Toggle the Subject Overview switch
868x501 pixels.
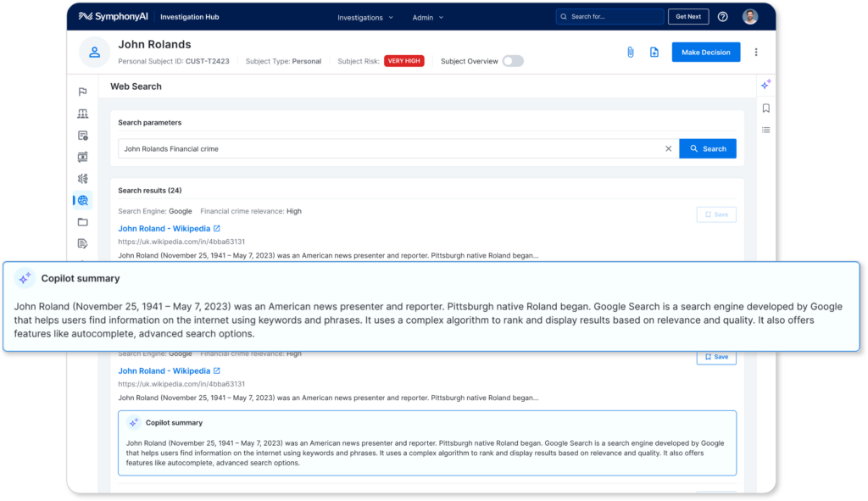click(512, 61)
